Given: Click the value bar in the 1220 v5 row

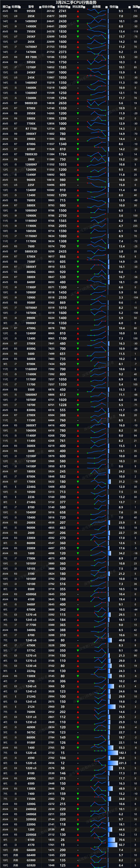Looking at the screenshot, I should point(113,763).
